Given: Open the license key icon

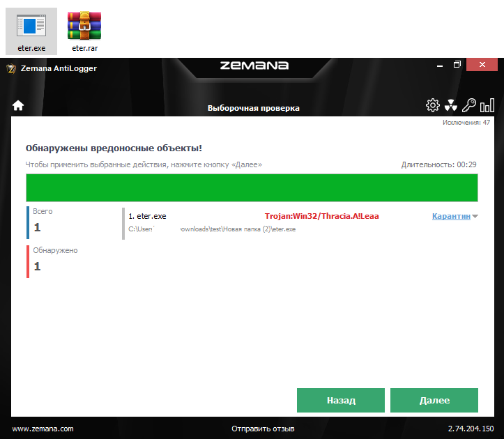Looking at the screenshot, I should click(x=468, y=105).
